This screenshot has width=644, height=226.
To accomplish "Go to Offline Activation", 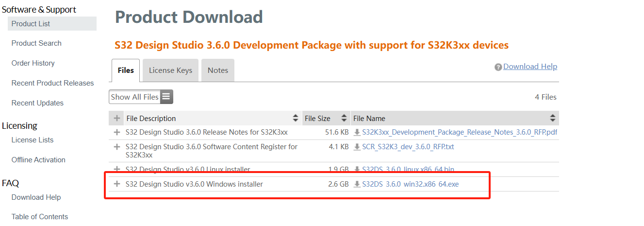I will point(38,160).
